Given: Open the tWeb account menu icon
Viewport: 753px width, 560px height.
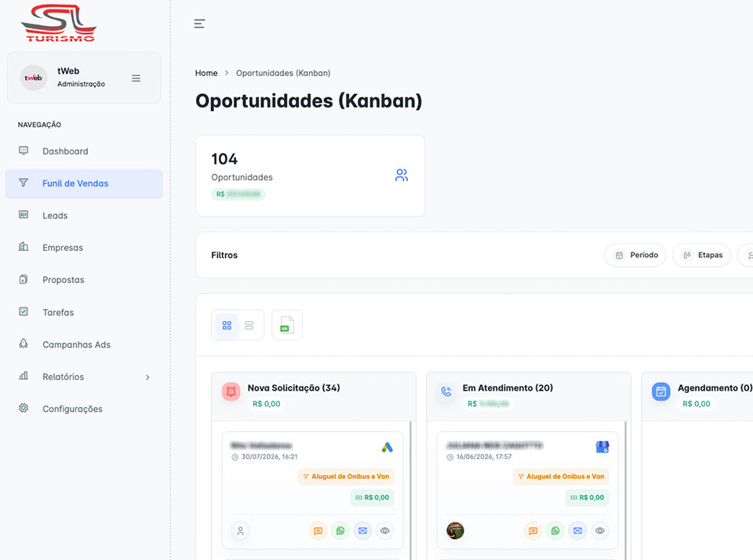Looking at the screenshot, I should tap(136, 78).
